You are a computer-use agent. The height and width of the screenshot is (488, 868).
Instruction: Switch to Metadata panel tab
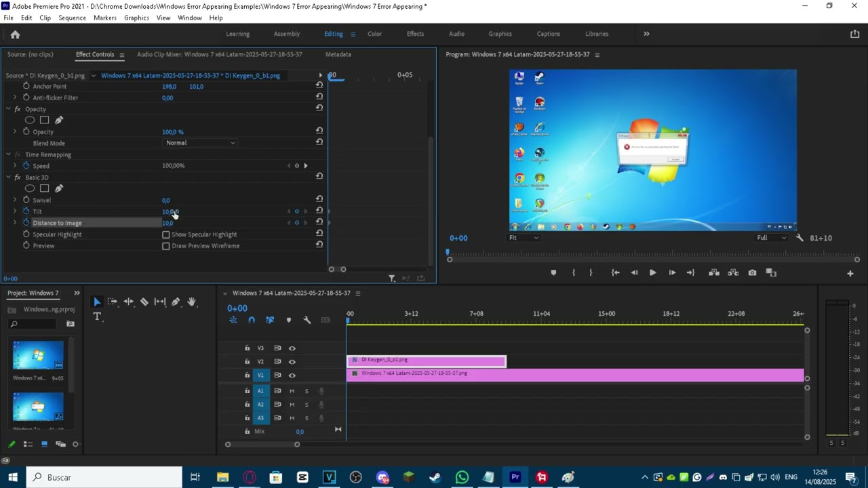click(338, 54)
